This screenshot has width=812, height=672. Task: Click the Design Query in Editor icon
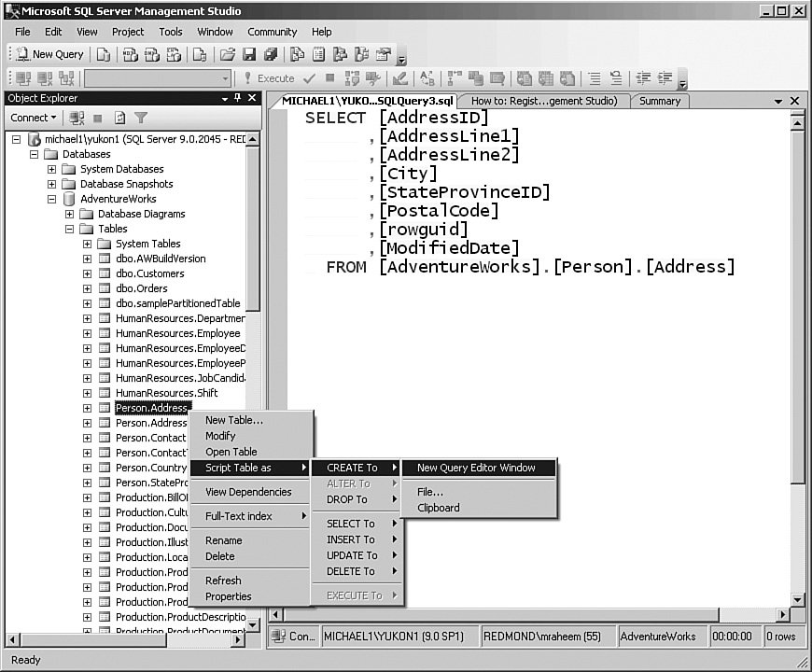[x=399, y=78]
